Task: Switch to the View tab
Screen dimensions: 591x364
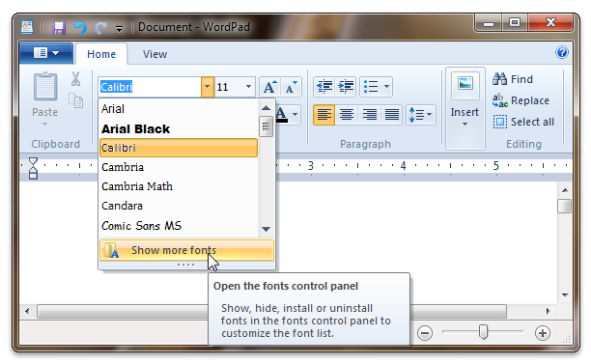Action: coord(155,54)
